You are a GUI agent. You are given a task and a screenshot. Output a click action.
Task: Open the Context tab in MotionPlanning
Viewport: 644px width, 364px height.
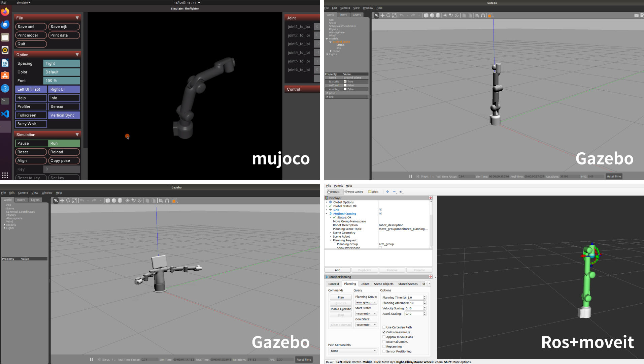(334, 284)
